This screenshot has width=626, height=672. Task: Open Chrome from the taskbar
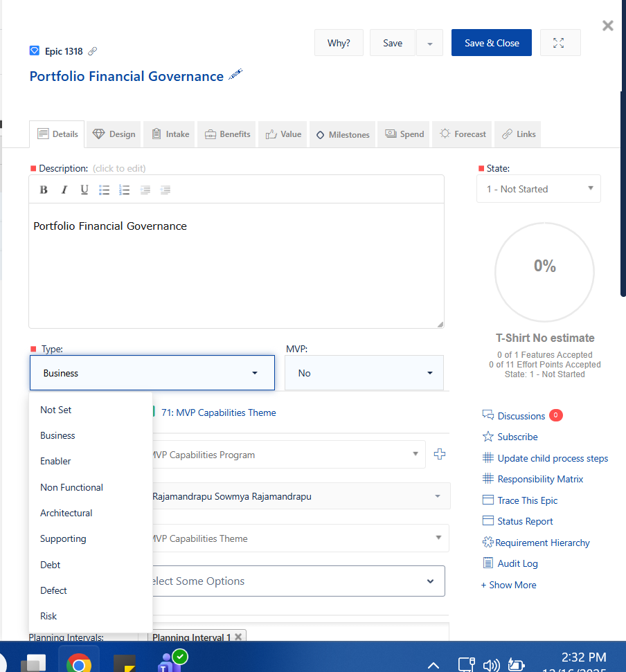point(79,664)
